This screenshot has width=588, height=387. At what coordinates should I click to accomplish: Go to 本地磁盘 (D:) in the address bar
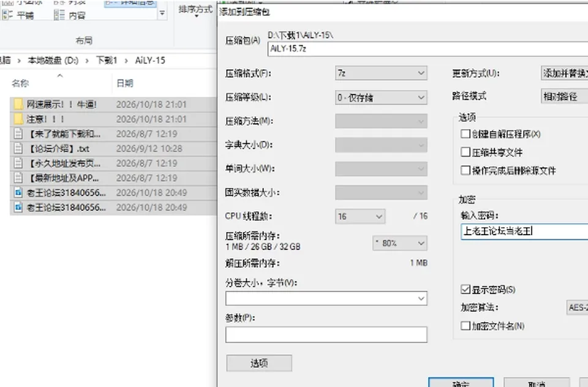(x=53, y=61)
